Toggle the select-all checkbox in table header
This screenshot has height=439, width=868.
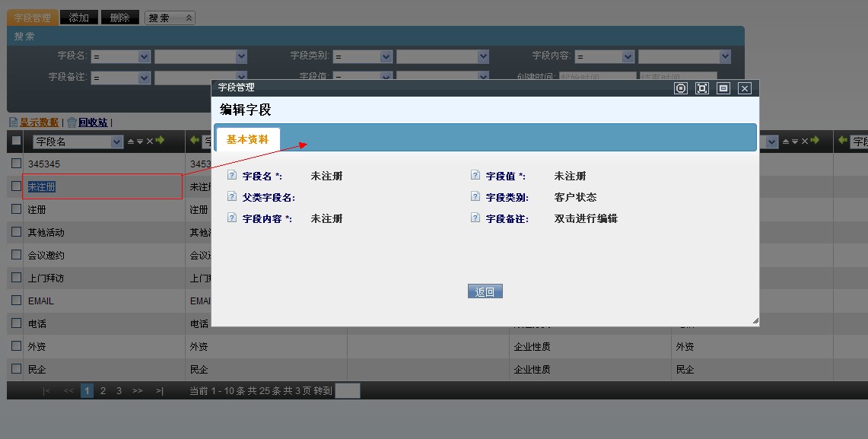click(x=16, y=141)
